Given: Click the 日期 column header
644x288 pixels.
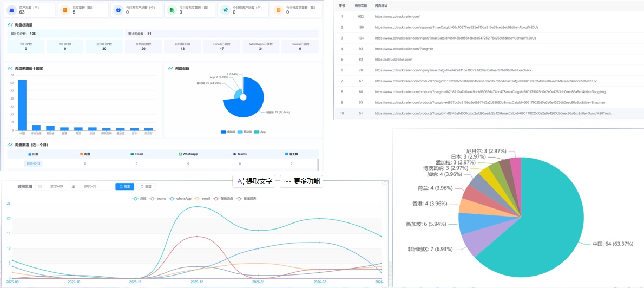Looking at the screenshot, I should (x=33, y=154).
